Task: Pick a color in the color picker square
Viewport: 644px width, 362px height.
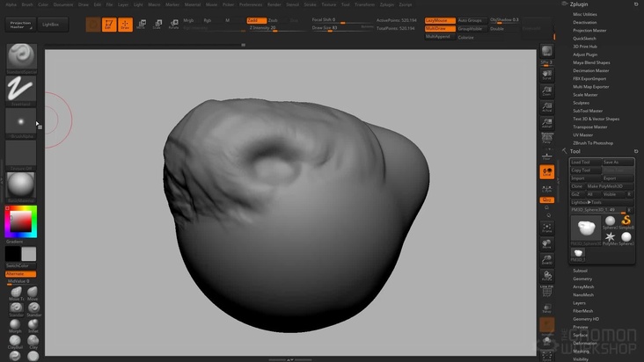Action: pos(21,220)
